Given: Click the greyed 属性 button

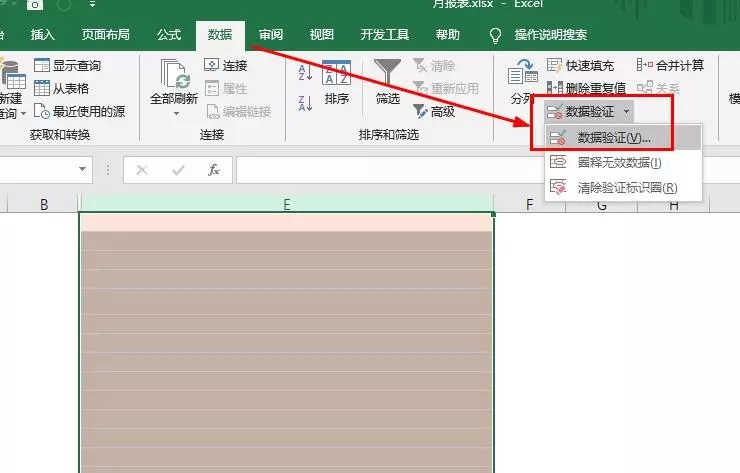Looking at the screenshot, I should (x=226, y=88).
